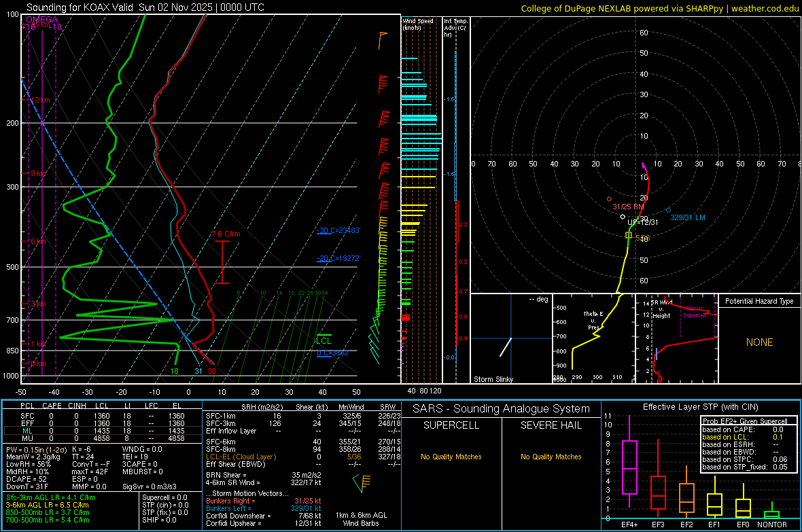802x532 pixels.
Task: Click the Inf. Temp. Adv. header
Action: [x=455, y=28]
